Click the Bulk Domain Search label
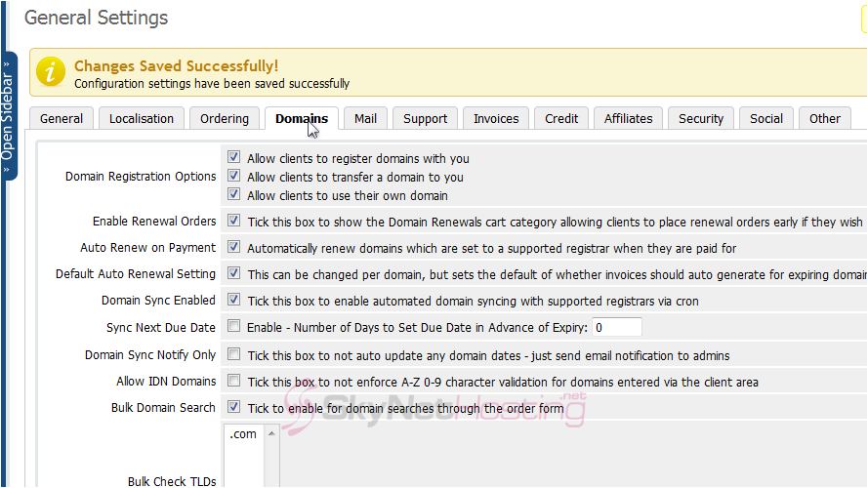 point(163,408)
